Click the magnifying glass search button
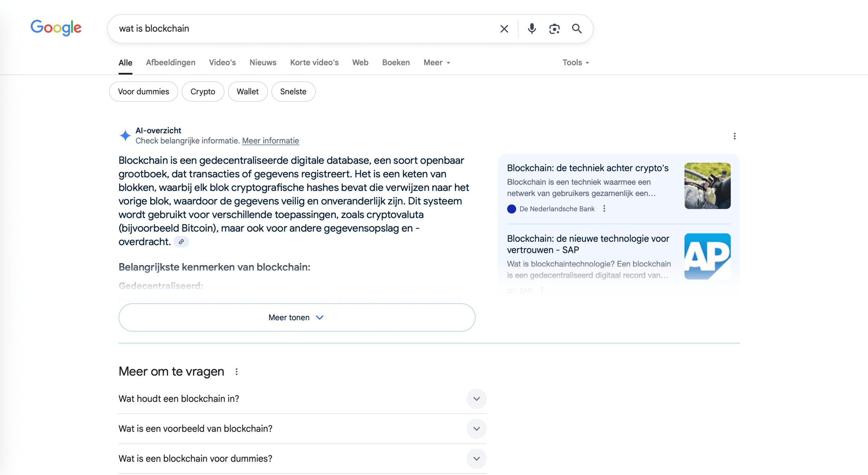This screenshot has height=475, width=868. pyautogui.click(x=577, y=29)
